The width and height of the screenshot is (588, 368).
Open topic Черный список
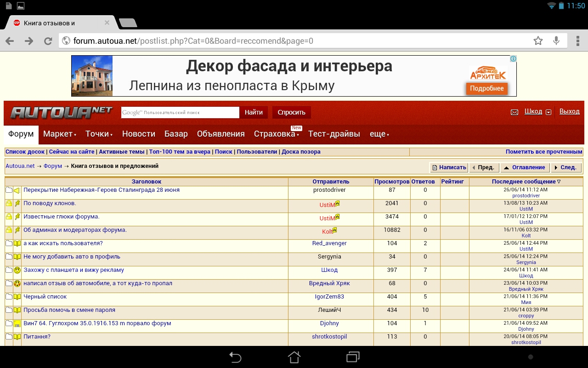tap(45, 297)
